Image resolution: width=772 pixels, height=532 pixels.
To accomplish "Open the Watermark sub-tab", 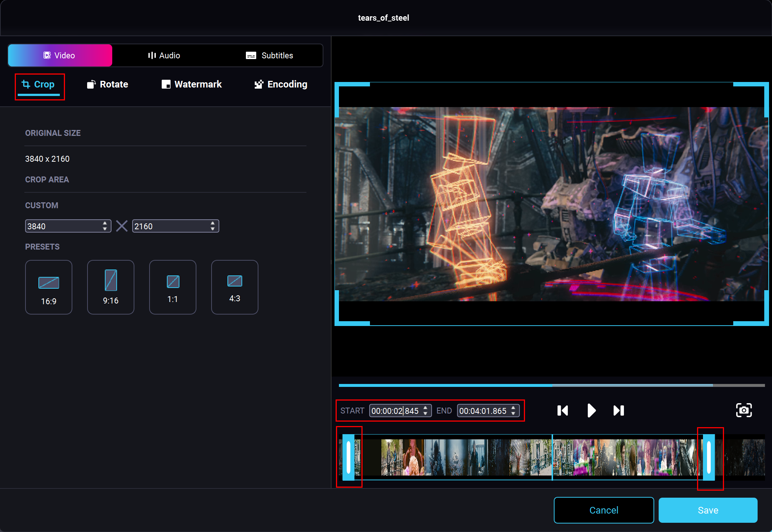I will (192, 85).
